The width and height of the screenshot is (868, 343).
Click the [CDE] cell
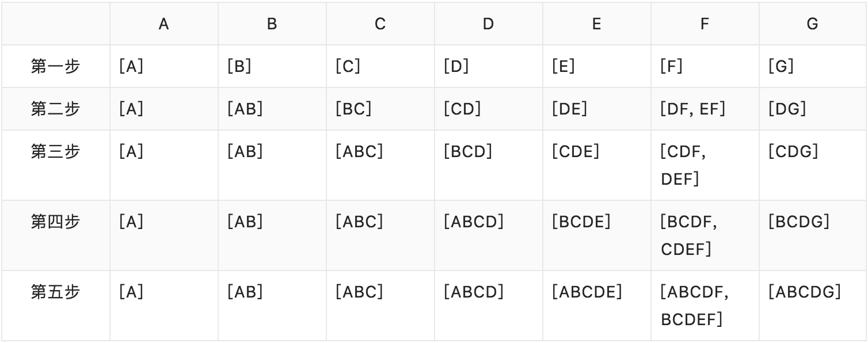pyautogui.click(x=575, y=151)
